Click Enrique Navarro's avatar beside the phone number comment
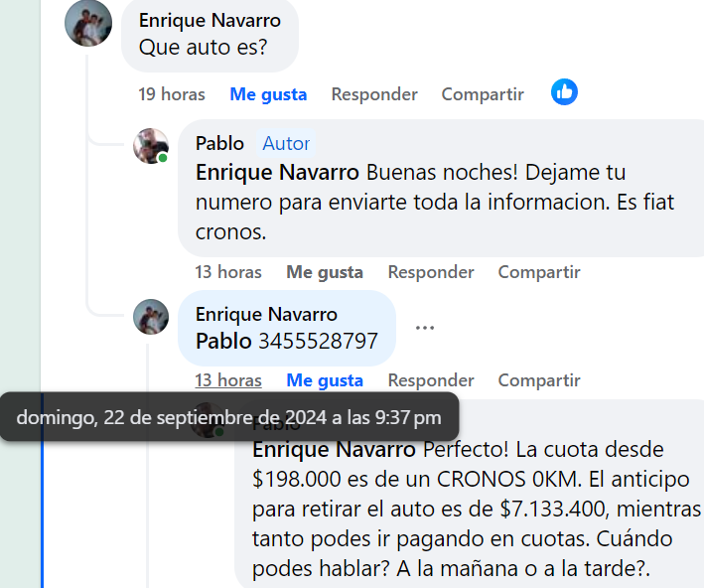Screen dimensions: 704x588 (151, 317)
